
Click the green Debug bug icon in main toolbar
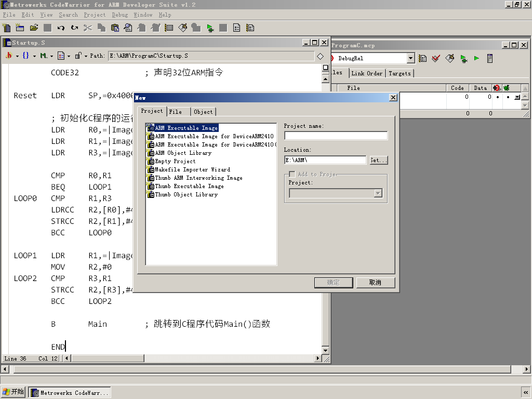pyautogui.click(x=210, y=28)
